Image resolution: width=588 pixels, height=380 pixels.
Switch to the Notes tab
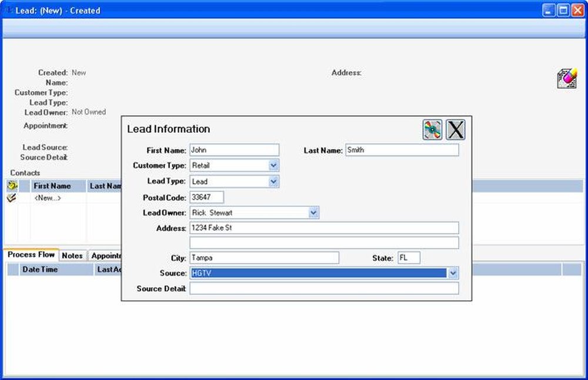pyautogui.click(x=72, y=255)
